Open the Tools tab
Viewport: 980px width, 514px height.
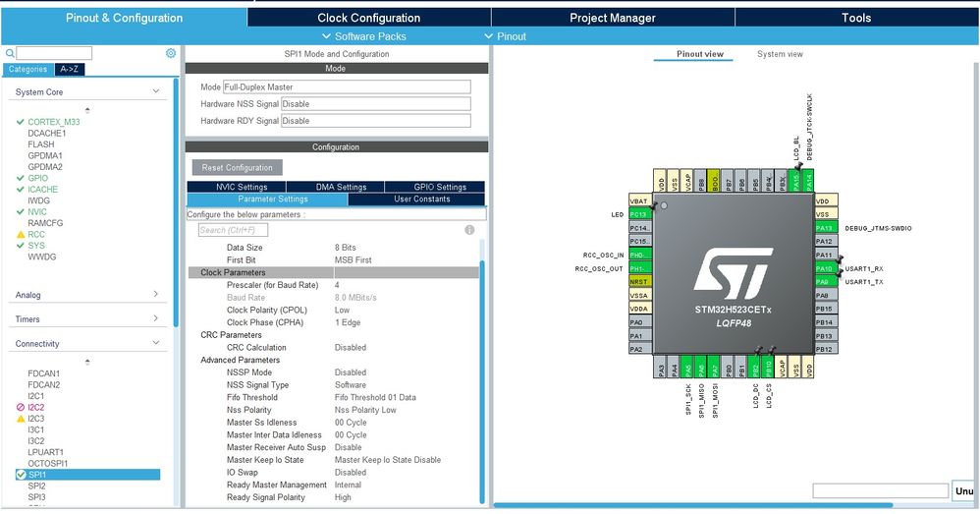click(856, 18)
